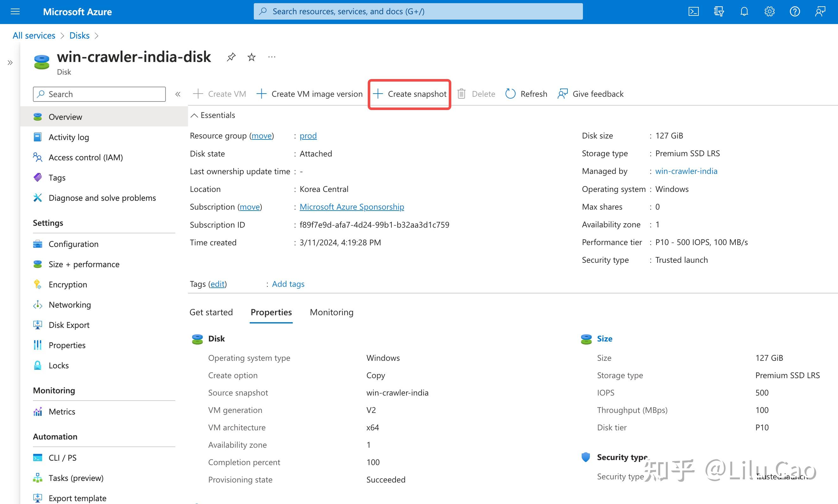The height and width of the screenshot is (504, 838).
Task: Open the Locks padlock icon
Action: tap(38, 366)
